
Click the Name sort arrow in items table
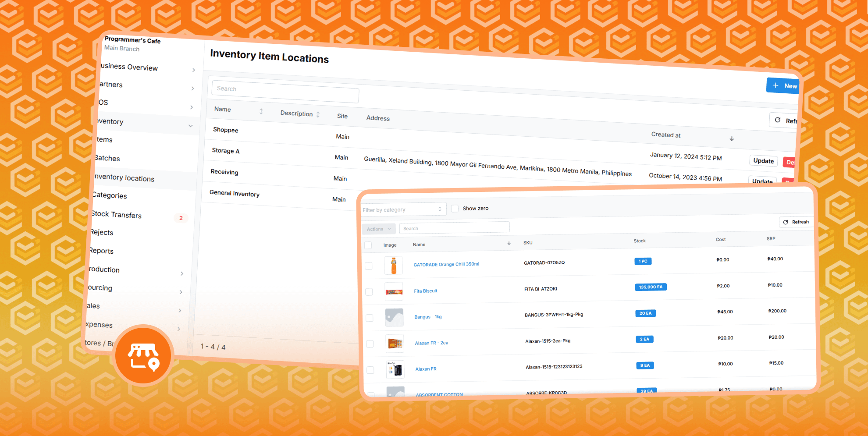509,243
